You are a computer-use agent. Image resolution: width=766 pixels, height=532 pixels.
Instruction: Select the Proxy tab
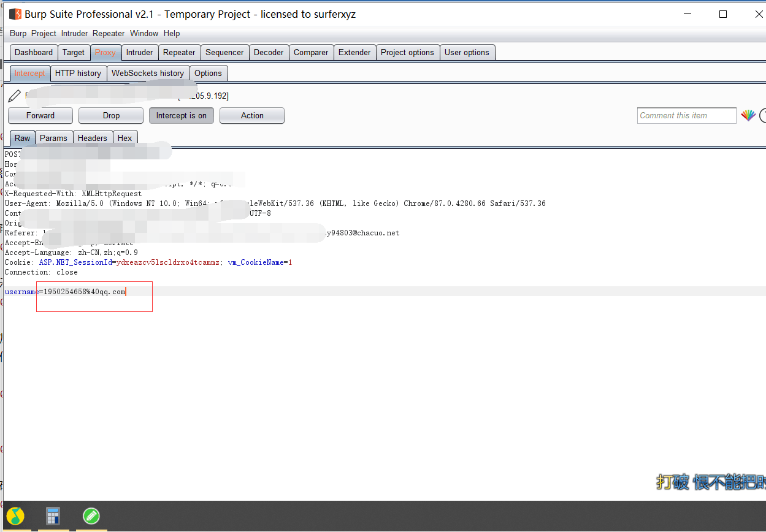pos(105,52)
